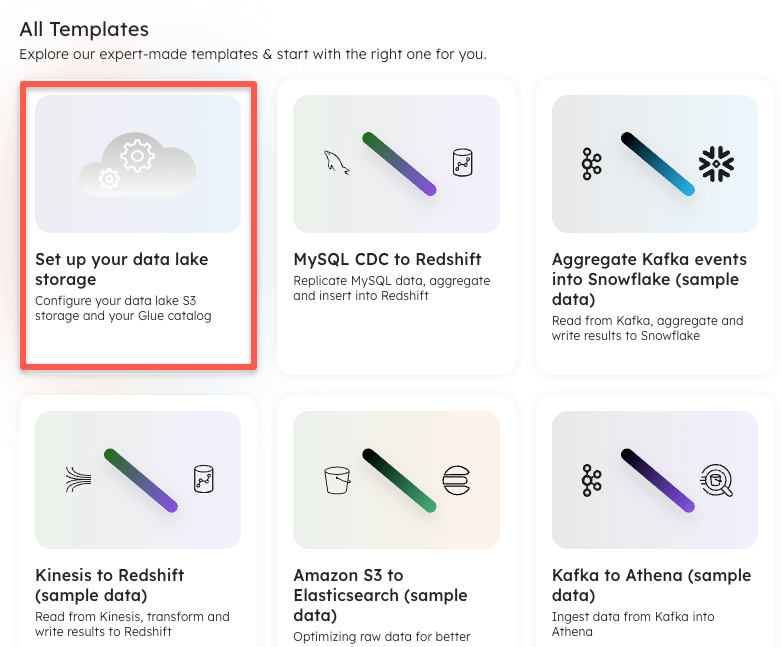Click the Kafka icon in Snowflake template

click(x=592, y=164)
